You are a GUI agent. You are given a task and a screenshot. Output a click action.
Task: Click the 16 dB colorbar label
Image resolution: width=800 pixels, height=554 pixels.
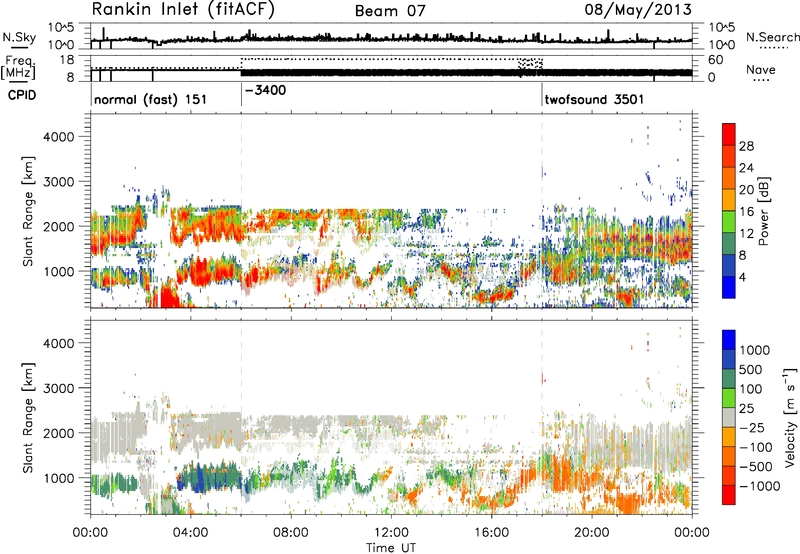click(x=746, y=212)
